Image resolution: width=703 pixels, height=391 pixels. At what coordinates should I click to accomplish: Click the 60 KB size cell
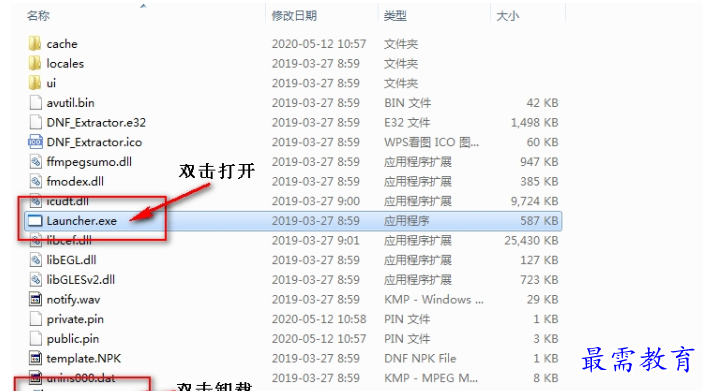[542, 143]
